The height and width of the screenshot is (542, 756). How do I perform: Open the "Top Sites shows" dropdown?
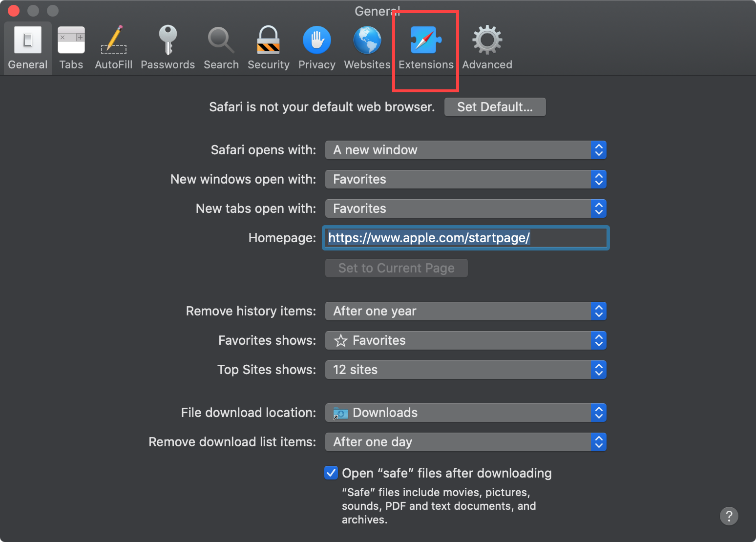click(x=465, y=370)
